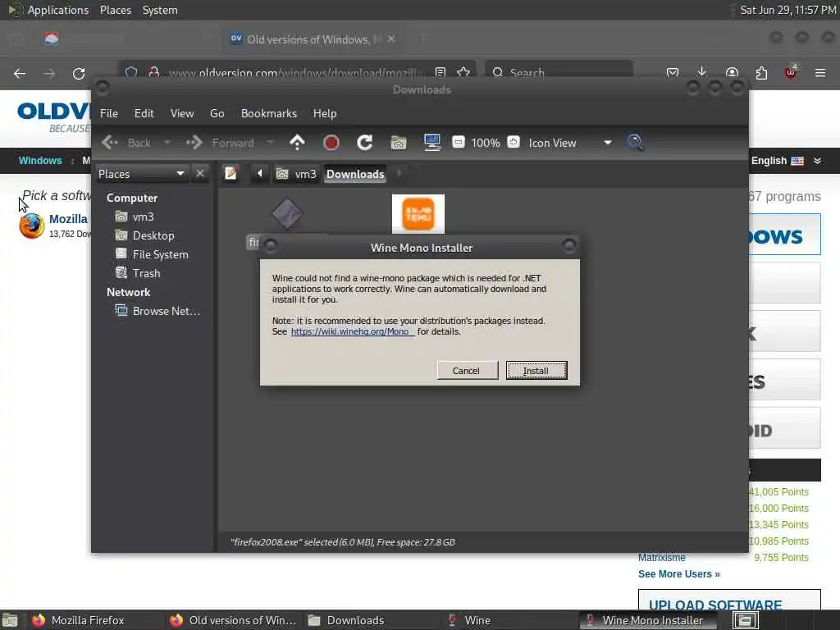Image resolution: width=840 pixels, height=630 pixels.
Task: Select the purple diamond exe file icon
Action: tap(286, 213)
